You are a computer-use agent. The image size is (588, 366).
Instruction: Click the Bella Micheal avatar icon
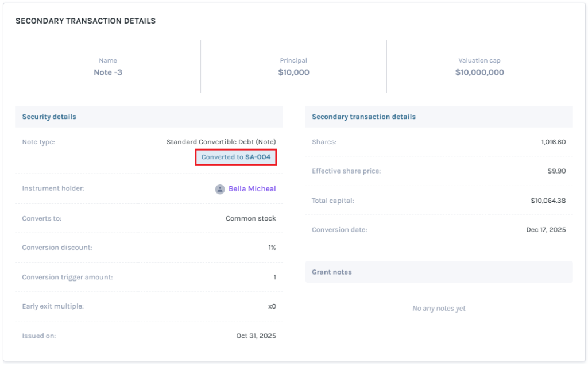click(x=220, y=188)
